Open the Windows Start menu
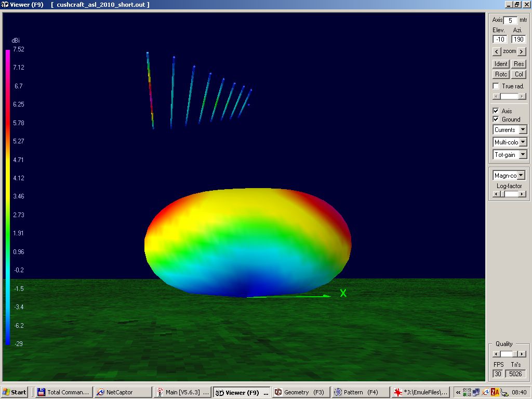The image size is (532, 399). (15, 392)
